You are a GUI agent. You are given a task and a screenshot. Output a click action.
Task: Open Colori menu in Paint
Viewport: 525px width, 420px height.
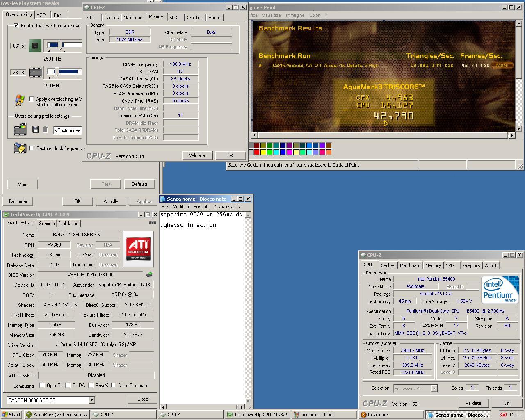[x=315, y=15]
